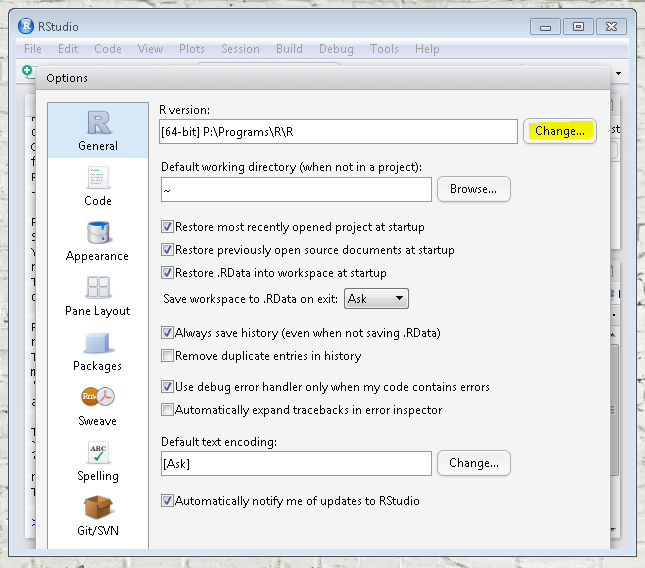
Task: Open the Plots menu
Action: pos(192,49)
